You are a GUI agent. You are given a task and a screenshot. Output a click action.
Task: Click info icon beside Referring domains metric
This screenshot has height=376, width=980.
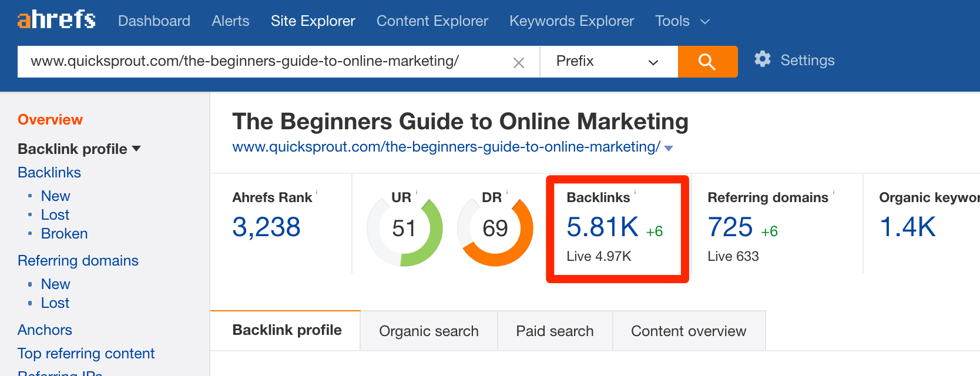click(x=834, y=192)
